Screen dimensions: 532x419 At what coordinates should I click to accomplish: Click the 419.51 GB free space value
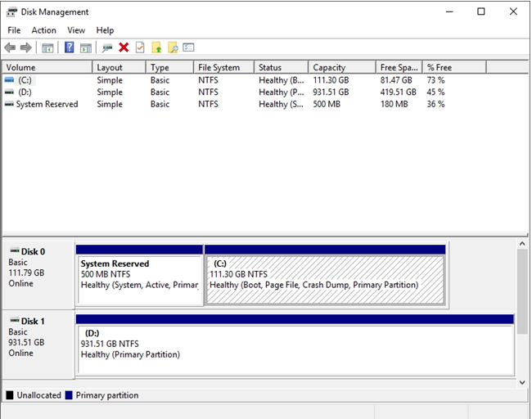coord(398,92)
